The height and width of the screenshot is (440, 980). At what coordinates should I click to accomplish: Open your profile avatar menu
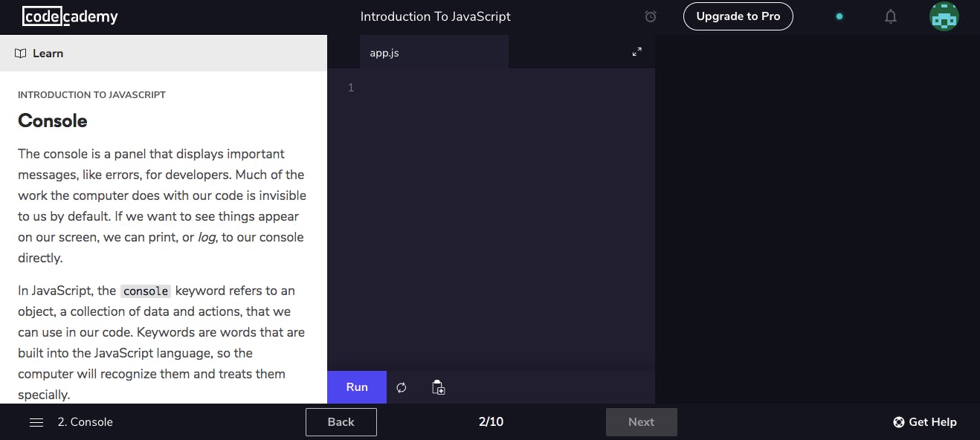[944, 16]
